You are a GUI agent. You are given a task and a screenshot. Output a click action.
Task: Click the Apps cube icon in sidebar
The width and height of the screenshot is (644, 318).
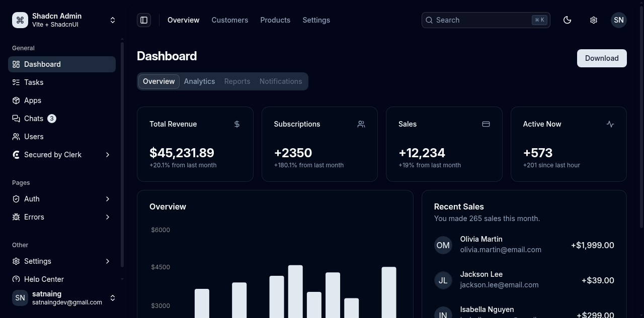click(16, 100)
